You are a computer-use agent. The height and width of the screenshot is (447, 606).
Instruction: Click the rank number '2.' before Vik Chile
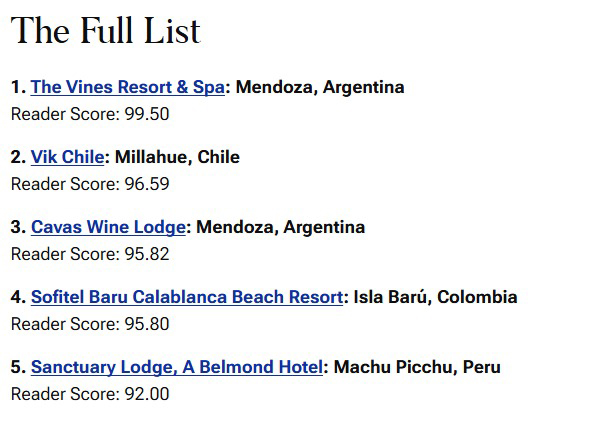[x=18, y=157]
